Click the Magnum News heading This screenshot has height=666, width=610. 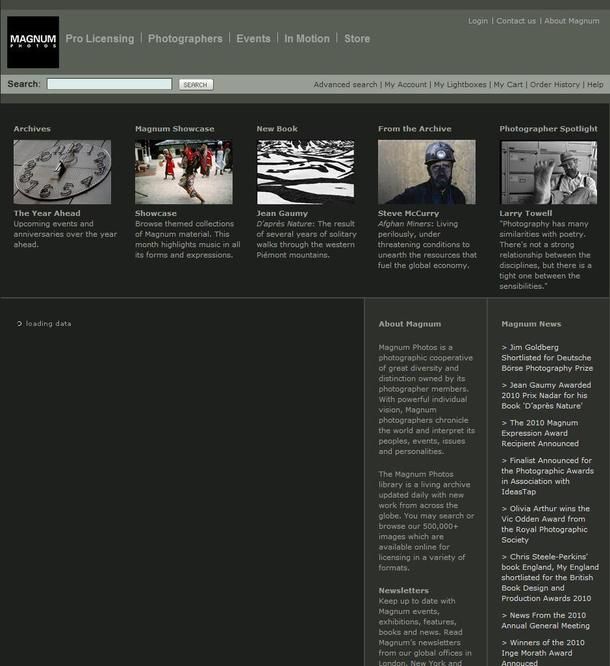[531, 324]
